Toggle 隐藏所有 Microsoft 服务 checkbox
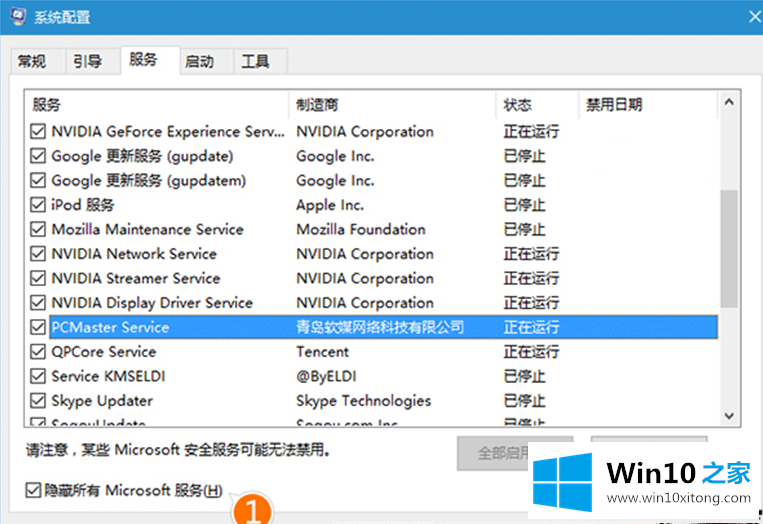This screenshot has height=524, width=763. pyautogui.click(x=33, y=490)
